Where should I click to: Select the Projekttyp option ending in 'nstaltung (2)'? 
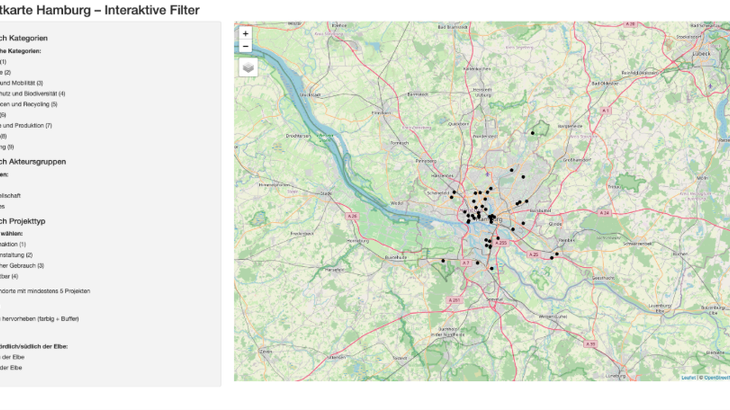click(x=16, y=255)
